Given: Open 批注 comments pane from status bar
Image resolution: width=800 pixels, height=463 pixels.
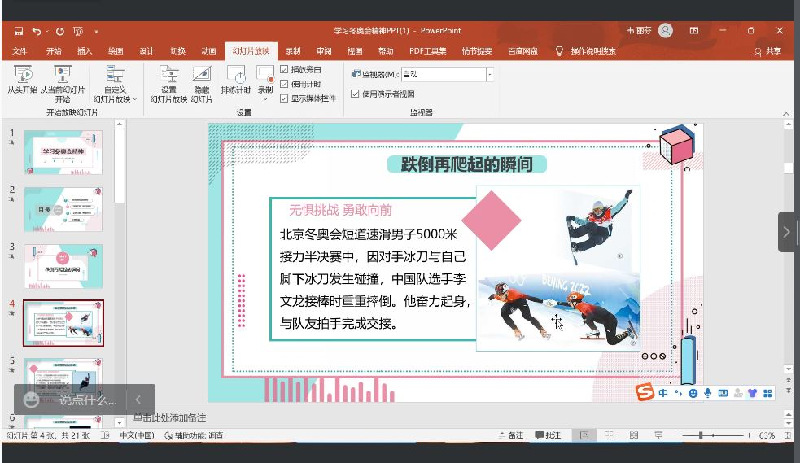Looking at the screenshot, I should pyautogui.click(x=548, y=435).
